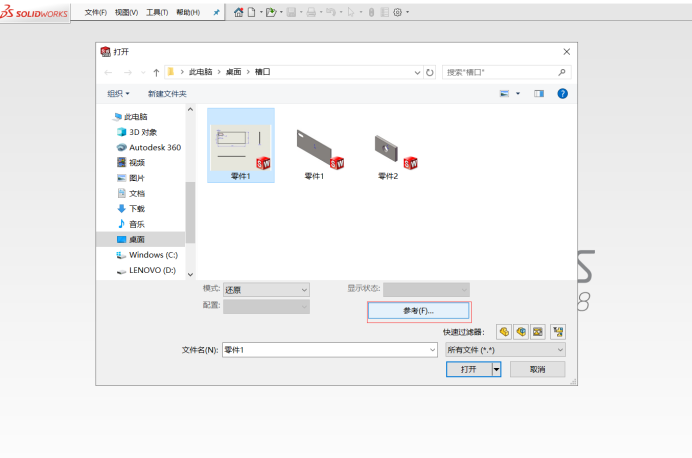
Task: Open the recent locations dropdown arrow
Action: (x=143, y=72)
